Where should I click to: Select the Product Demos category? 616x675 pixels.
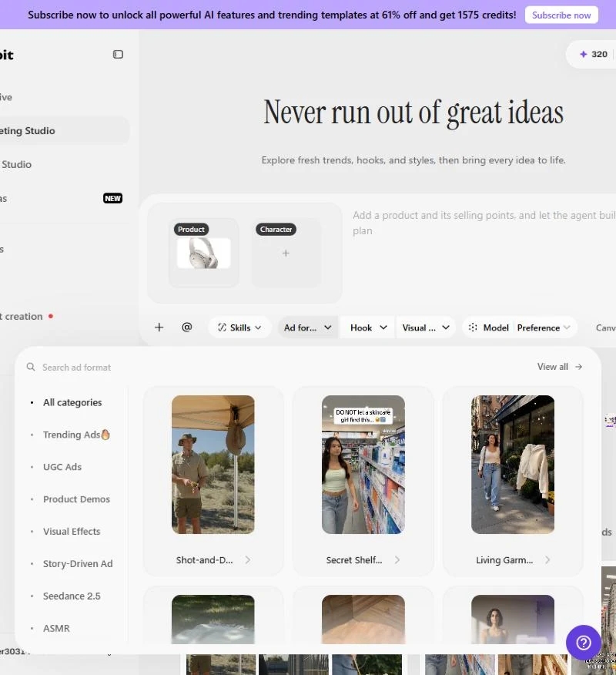pos(76,499)
